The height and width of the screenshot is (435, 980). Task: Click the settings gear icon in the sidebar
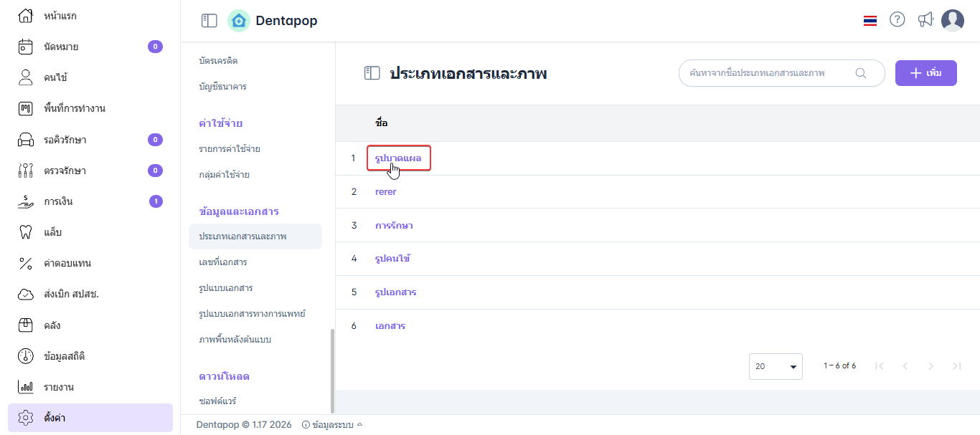pos(26,417)
